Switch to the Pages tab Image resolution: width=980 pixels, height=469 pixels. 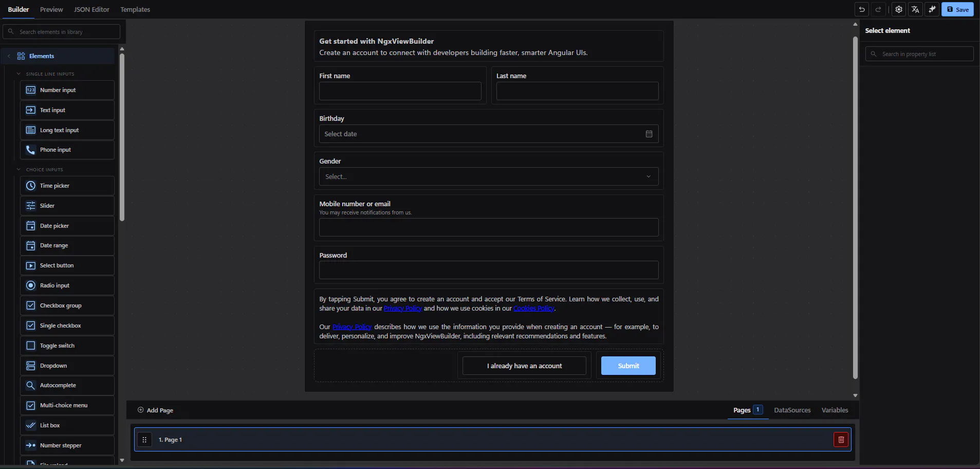pos(748,410)
